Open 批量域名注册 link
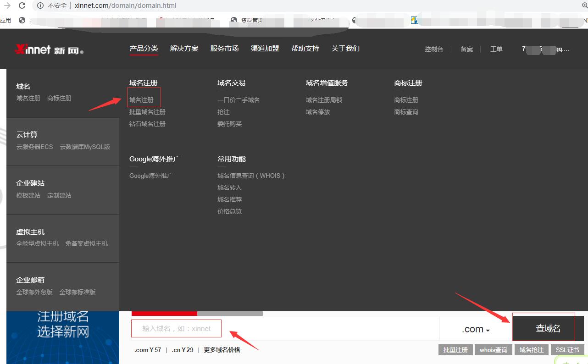Screen dimensions: 588x364 (147, 112)
